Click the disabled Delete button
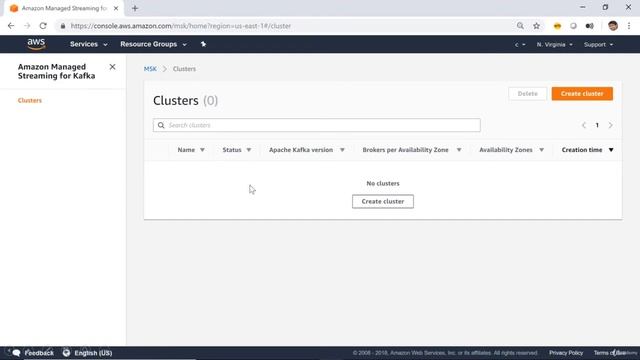Image resolution: width=640 pixels, height=360 pixels. tap(527, 93)
